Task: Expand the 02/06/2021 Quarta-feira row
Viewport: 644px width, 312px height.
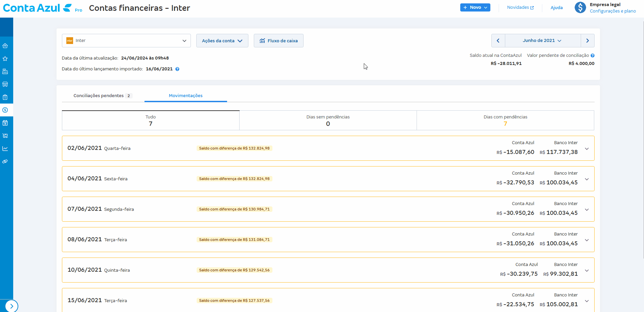Action: point(587,149)
